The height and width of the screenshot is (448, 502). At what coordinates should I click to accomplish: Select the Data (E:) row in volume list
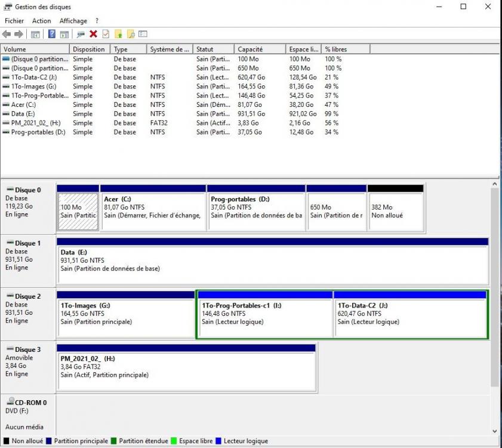(x=21, y=113)
